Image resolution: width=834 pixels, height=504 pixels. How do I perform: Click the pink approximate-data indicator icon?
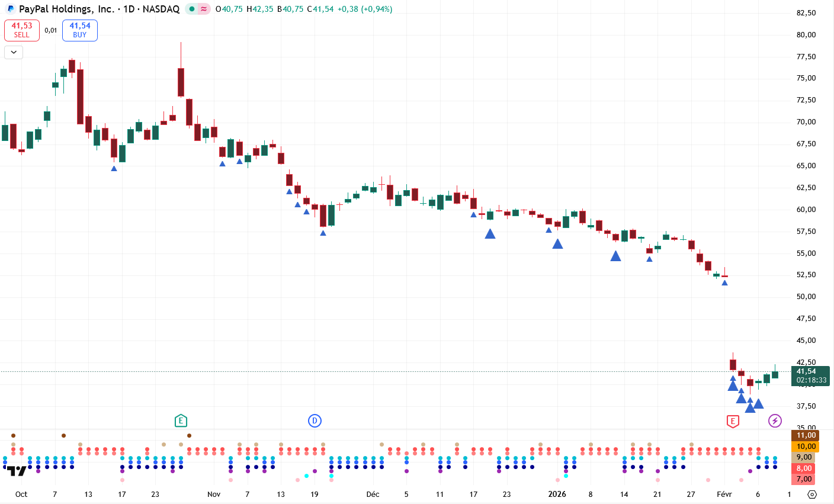point(204,9)
